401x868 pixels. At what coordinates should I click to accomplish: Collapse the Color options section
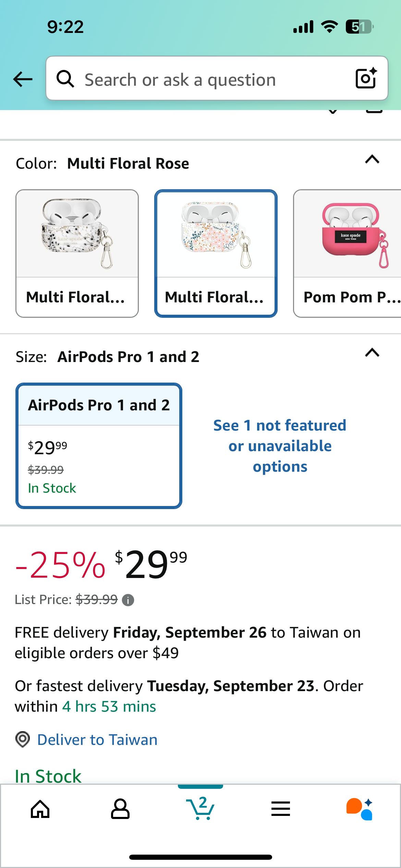click(x=372, y=160)
